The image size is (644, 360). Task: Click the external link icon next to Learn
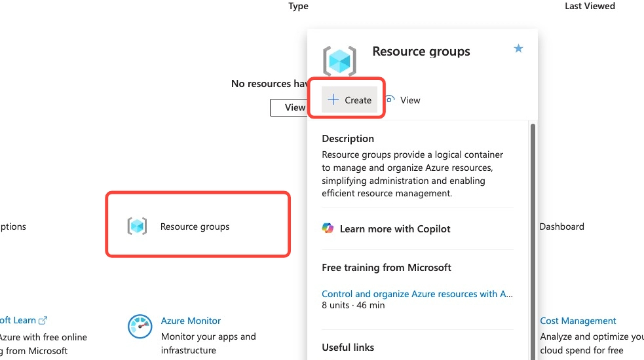click(x=43, y=321)
